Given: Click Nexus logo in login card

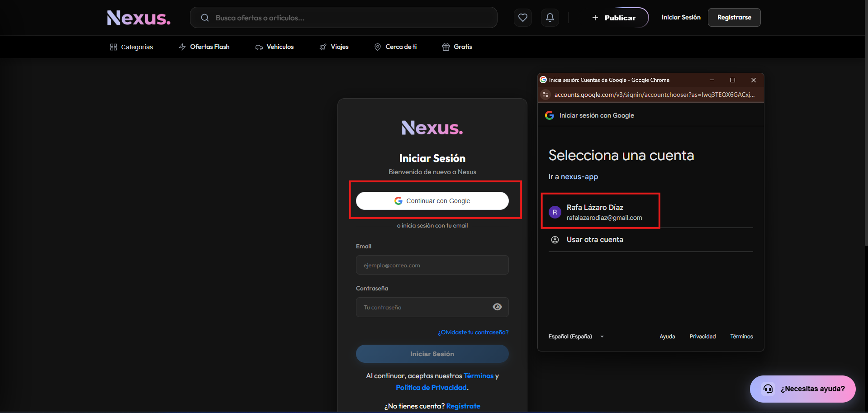Looking at the screenshot, I should pyautogui.click(x=432, y=128).
